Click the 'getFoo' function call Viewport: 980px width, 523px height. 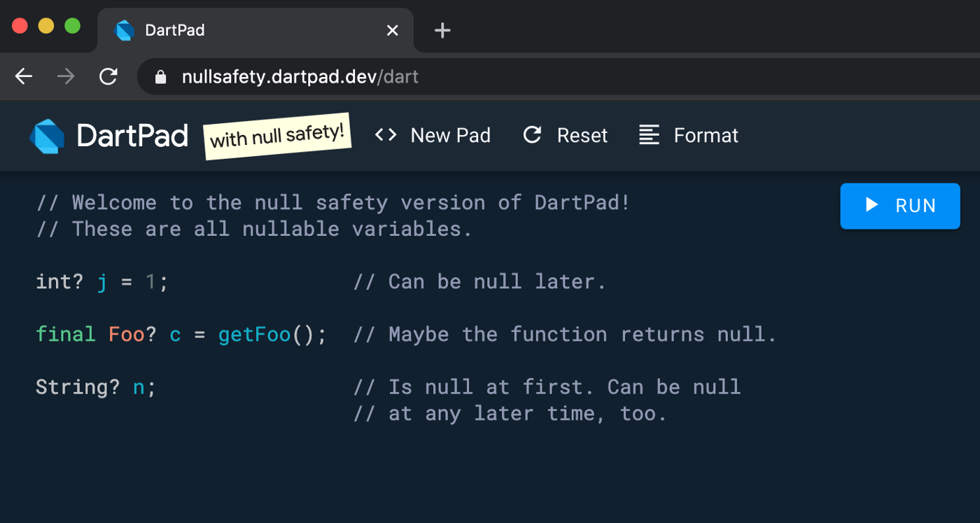[x=255, y=335]
